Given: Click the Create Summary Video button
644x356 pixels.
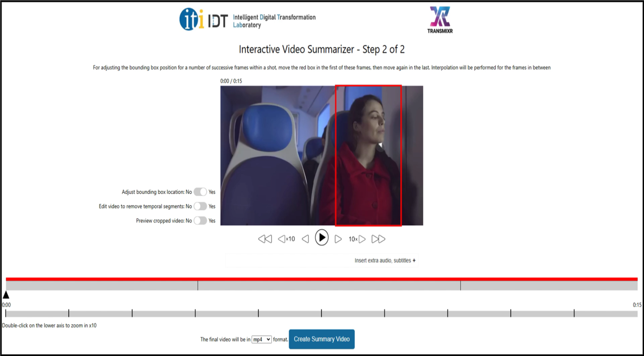Looking at the screenshot, I should point(322,339).
